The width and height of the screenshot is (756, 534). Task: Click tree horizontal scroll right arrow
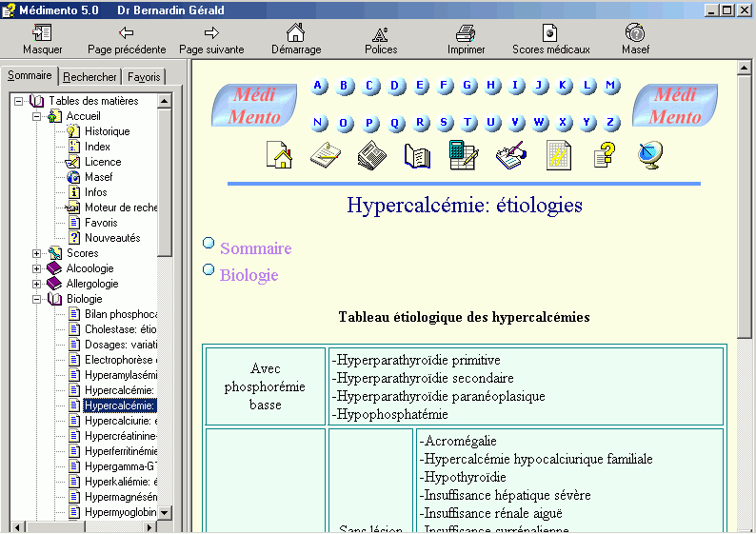150,527
